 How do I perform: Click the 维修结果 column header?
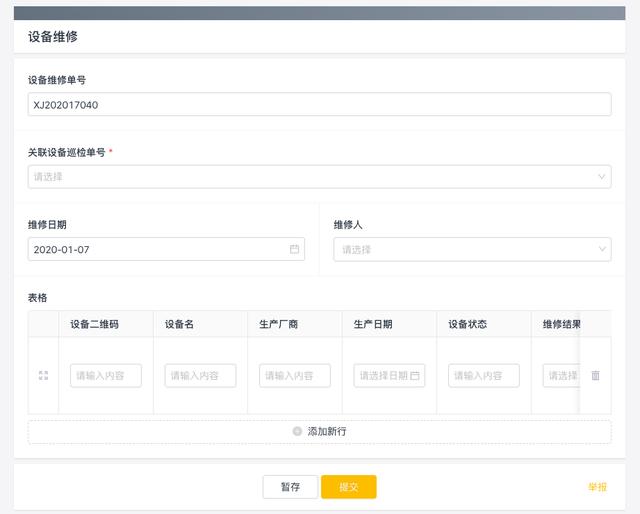pos(561,324)
